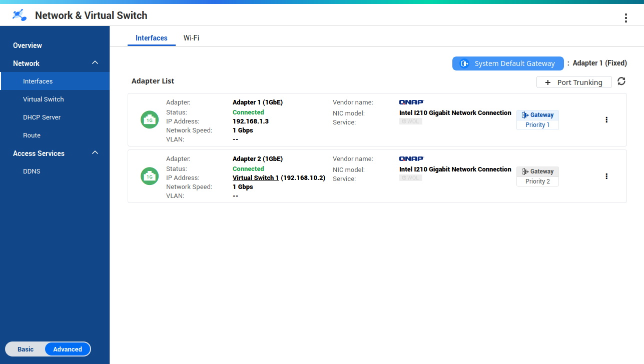This screenshot has width=644, height=364.
Task: Click Adapter 2 green 1G port icon
Action: tap(149, 176)
